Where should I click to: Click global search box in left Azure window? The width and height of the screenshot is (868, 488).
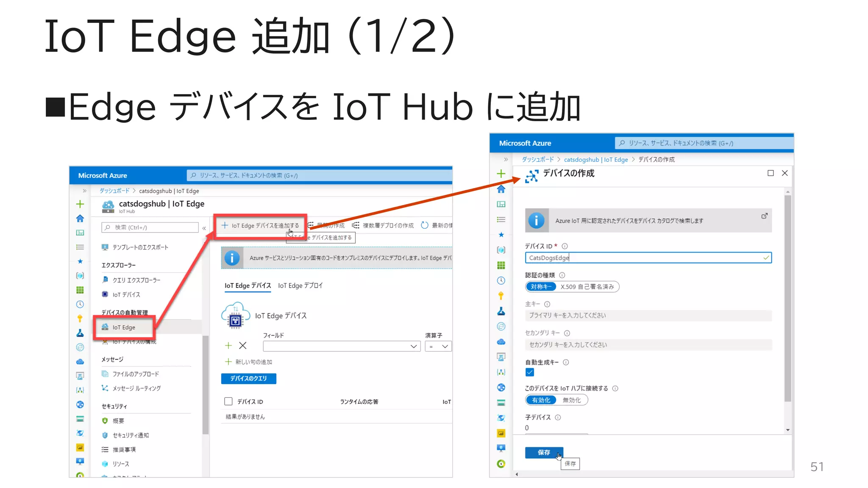pos(320,175)
